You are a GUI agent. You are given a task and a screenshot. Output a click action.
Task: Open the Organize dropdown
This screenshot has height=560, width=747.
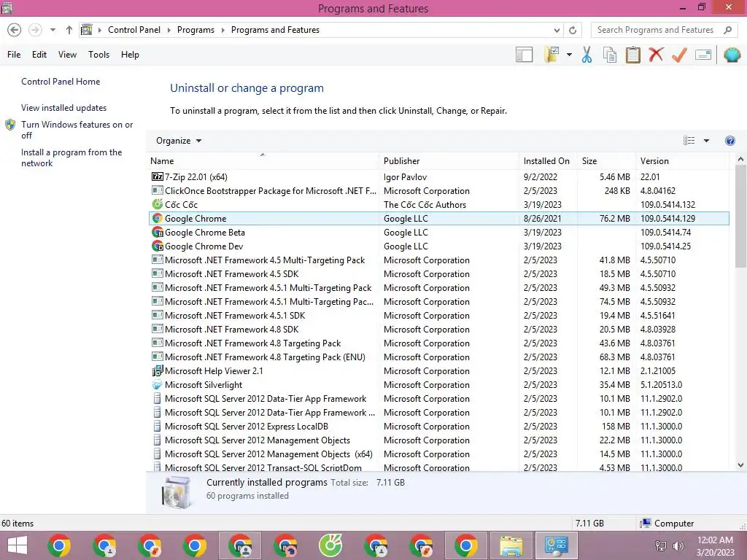(x=179, y=141)
